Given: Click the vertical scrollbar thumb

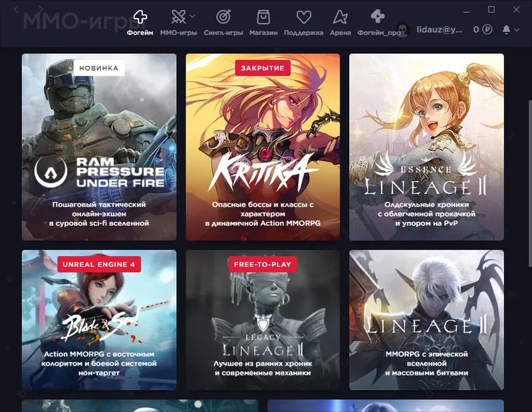Looking at the screenshot, I should click(x=530, y=183).
